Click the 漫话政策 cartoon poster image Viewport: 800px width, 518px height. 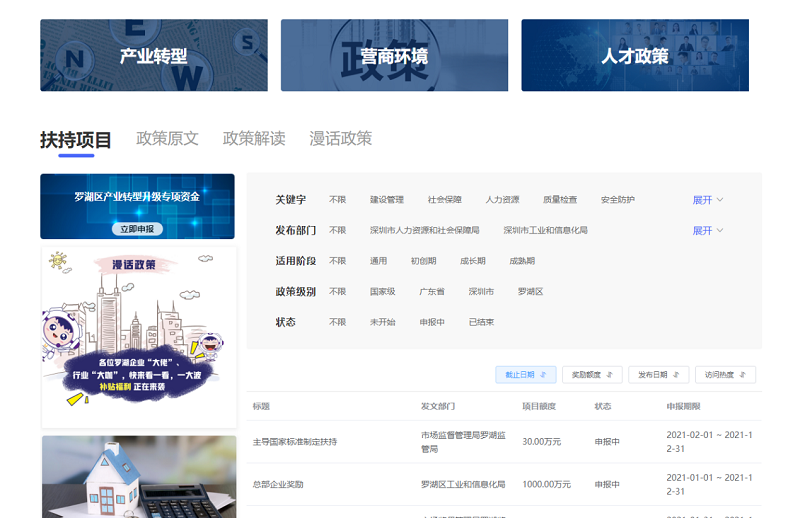[138, 335]
